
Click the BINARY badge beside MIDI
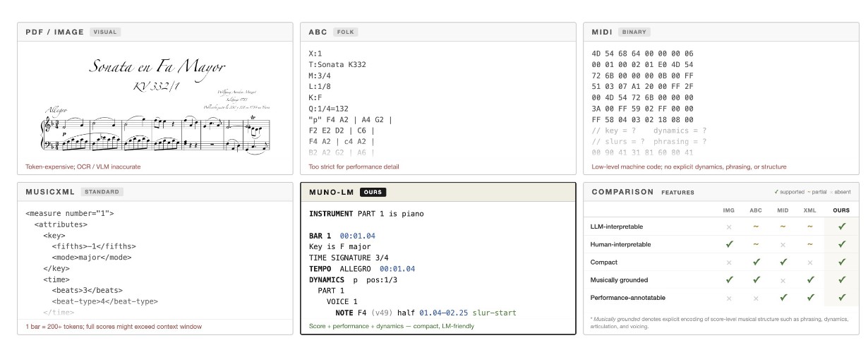(x=634, y=32)
